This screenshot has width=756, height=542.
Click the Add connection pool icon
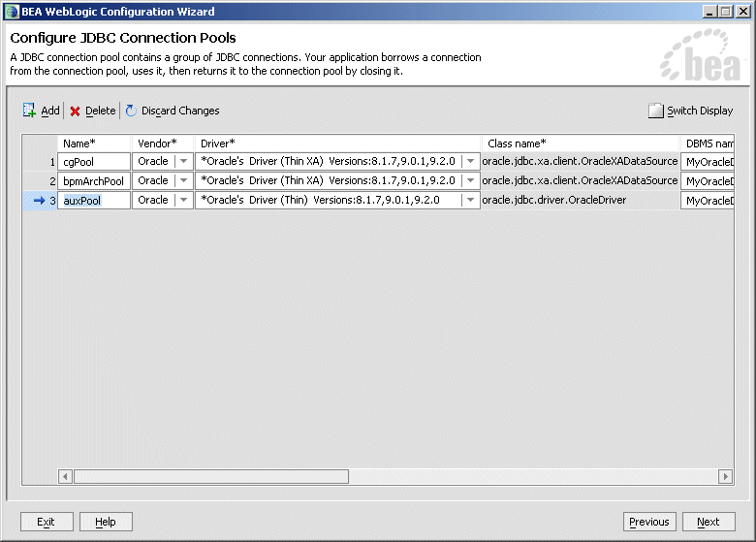[29, 111]
